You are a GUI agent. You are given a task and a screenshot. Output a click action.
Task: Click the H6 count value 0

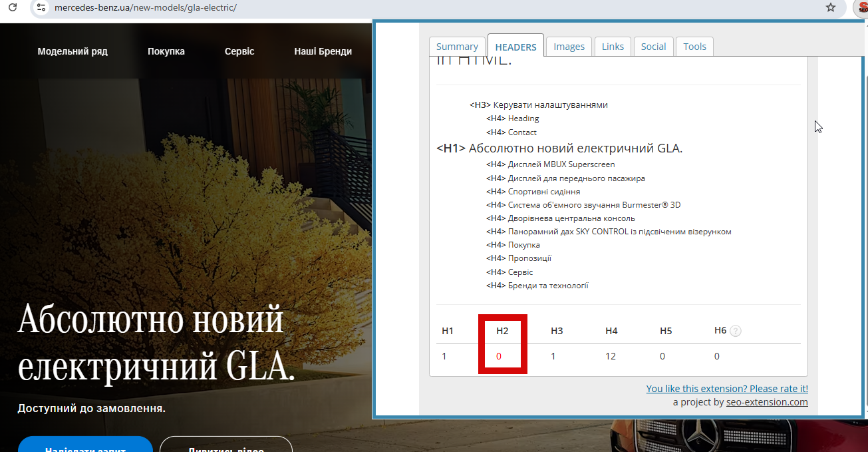tap(717, 356)
